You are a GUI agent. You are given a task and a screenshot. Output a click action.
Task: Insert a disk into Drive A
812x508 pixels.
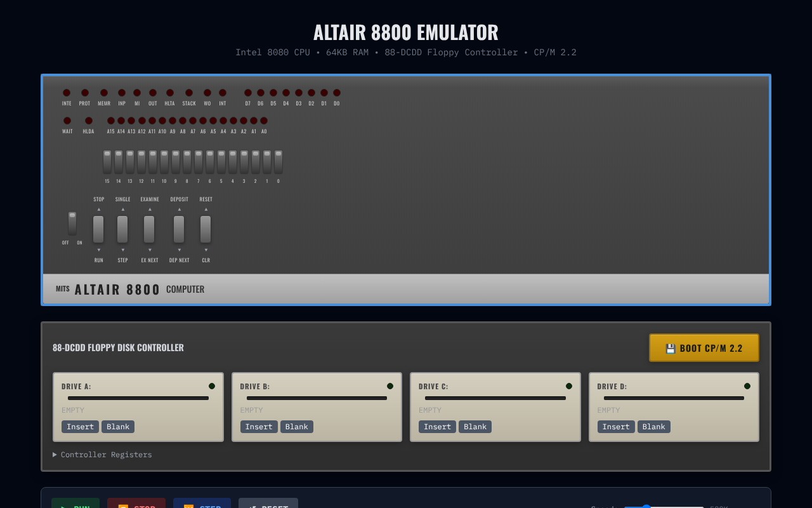point(80,427)
